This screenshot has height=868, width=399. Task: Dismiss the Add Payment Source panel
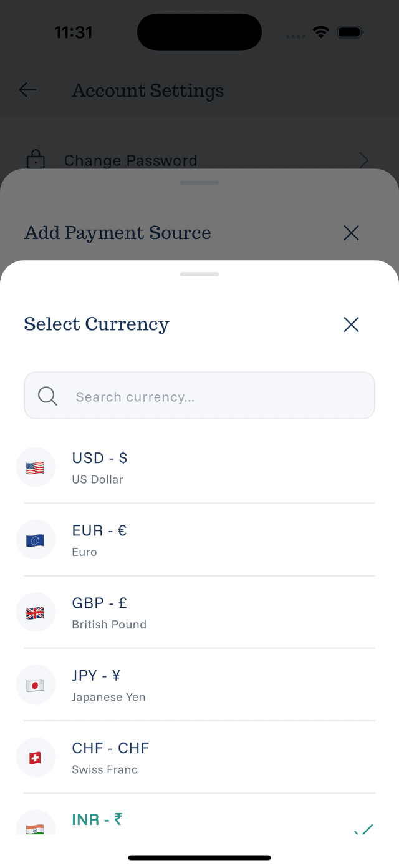click(351, 233)
